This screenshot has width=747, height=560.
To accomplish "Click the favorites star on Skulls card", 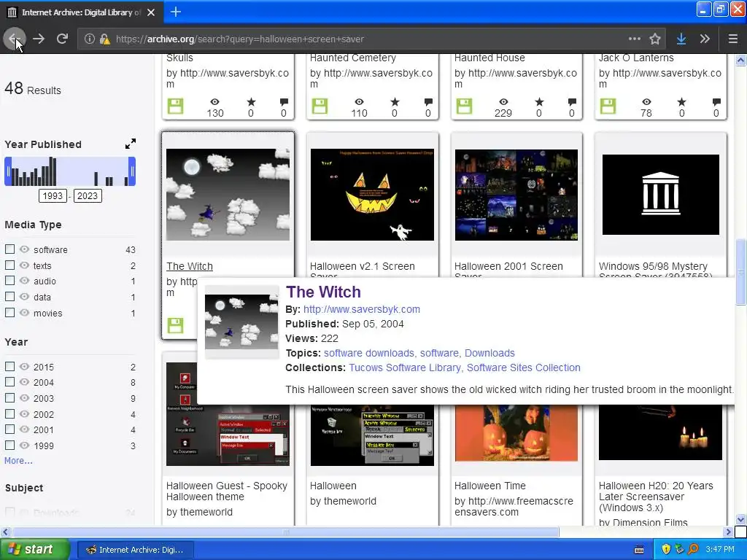I will tap(251, 102).
